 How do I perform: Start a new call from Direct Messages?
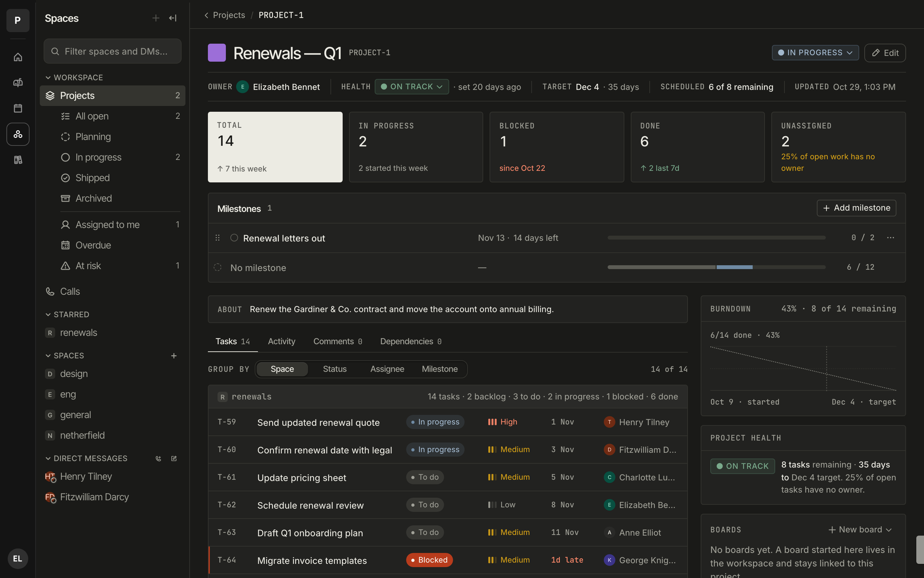point(158,458)
